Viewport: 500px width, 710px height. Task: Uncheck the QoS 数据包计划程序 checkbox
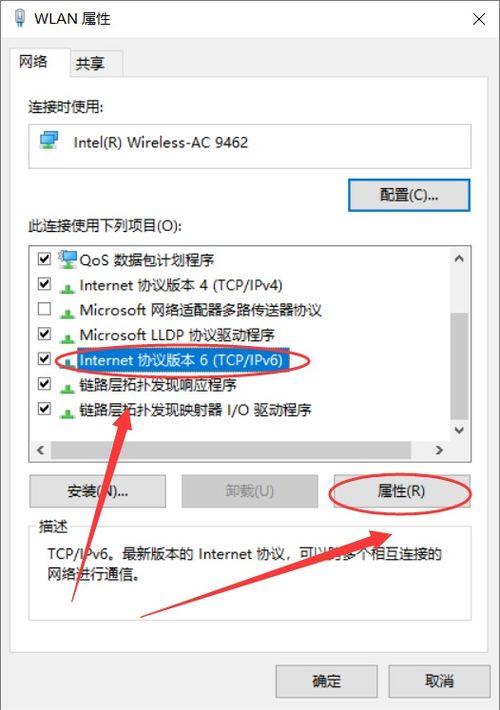point(44,259)
